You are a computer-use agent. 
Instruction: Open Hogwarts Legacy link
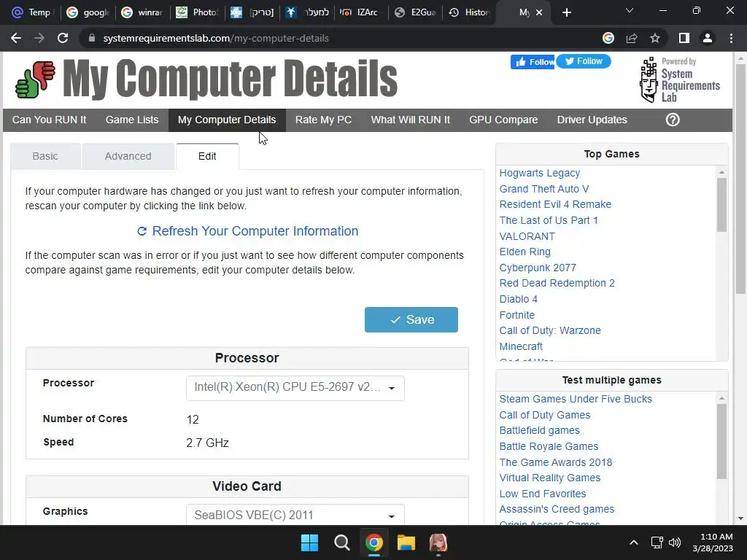(539, 173)
